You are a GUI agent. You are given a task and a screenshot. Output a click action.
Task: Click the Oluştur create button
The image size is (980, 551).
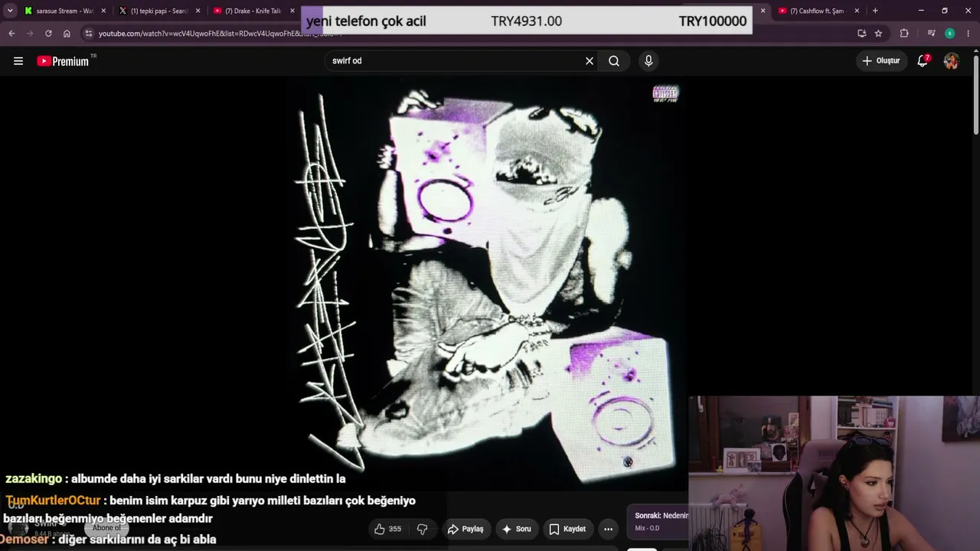(881, 60)
